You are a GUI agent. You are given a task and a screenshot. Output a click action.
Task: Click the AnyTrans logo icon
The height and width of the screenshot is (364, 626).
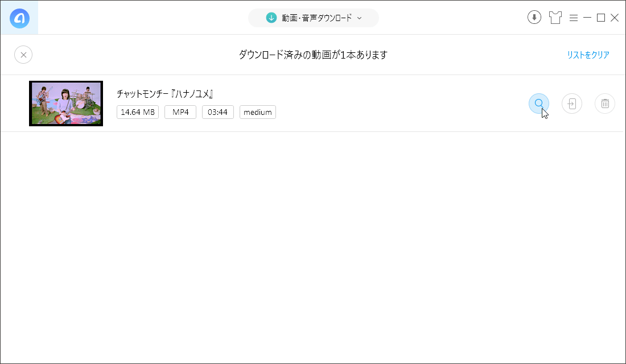click(x=19, y=18)
